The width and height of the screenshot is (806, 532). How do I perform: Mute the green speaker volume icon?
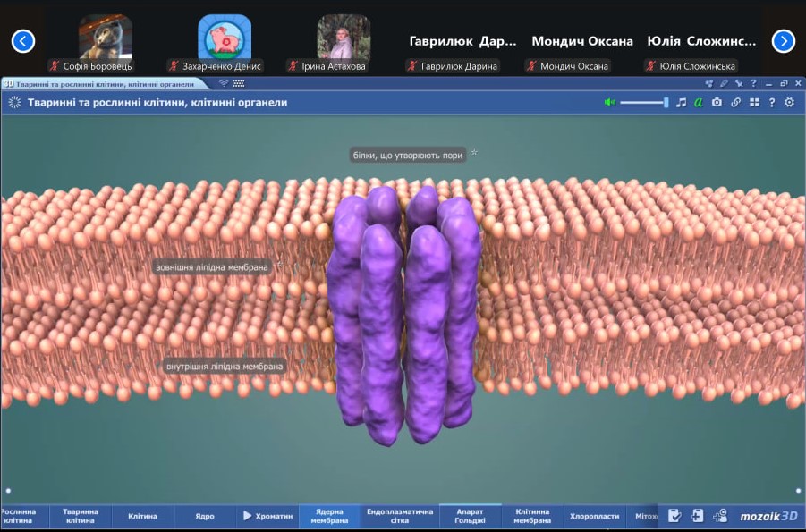[609, 102]
